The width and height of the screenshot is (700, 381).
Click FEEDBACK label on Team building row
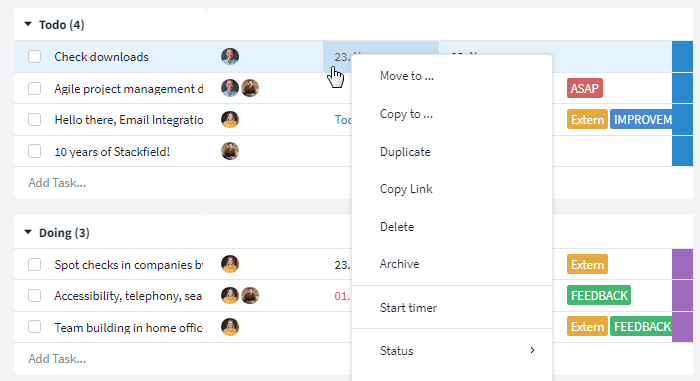coord(641,327)
